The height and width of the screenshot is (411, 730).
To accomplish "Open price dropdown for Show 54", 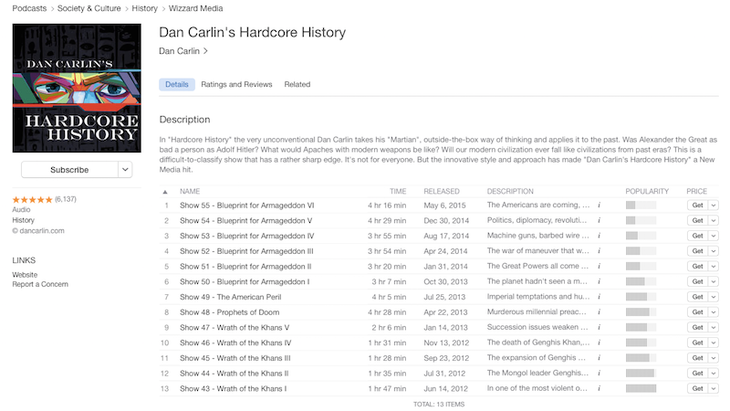I will (x=713, y=221).
